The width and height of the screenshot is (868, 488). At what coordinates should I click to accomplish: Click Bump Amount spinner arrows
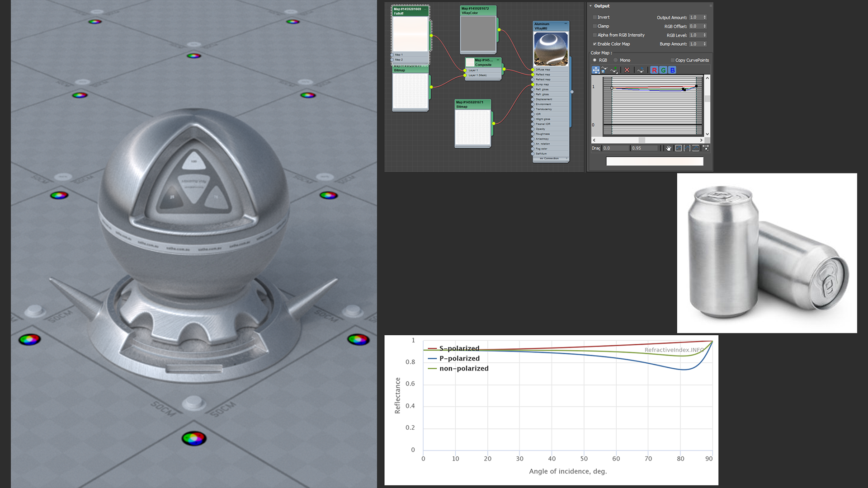tap(704, 44)
